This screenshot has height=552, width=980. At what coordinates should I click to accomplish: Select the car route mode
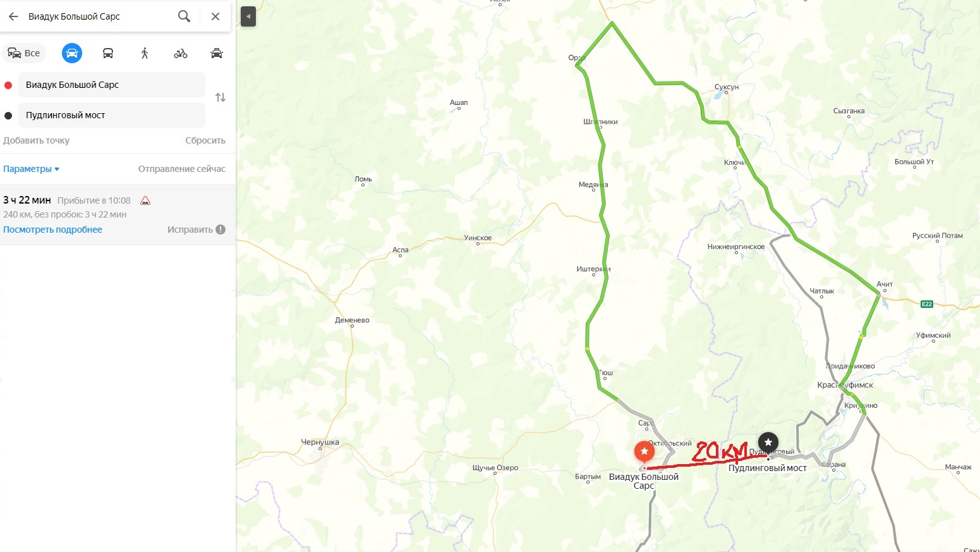[72, 53]
